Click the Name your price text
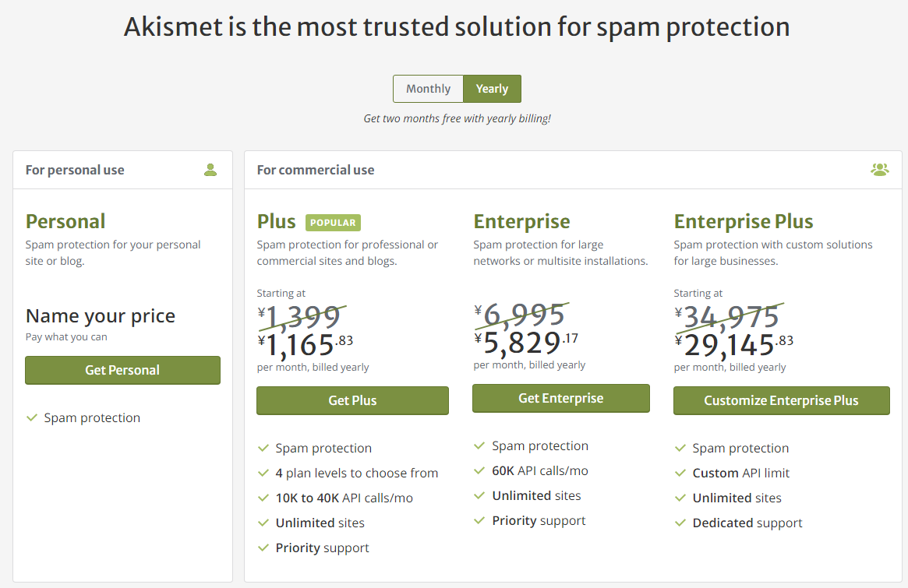The image size is (908, 588). point(101,316)
